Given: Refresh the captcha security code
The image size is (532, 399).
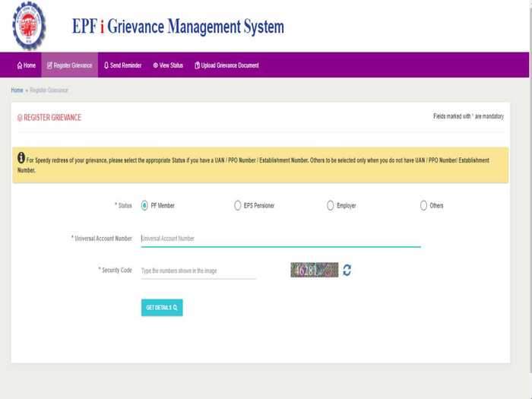Looking at the screenshot, I should [347, 271].
